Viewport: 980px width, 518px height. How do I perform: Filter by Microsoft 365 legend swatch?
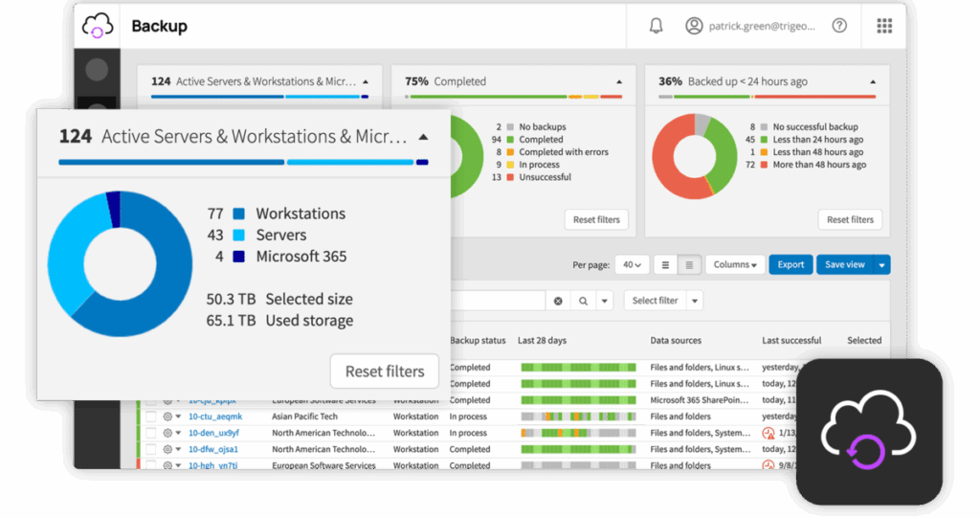click(x=238, y=257)
